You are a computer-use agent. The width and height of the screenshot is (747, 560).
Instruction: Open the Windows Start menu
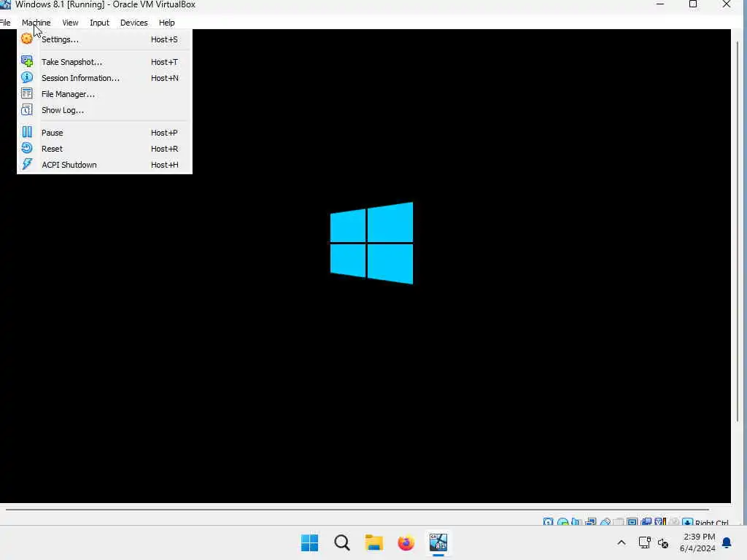(309, 542)
